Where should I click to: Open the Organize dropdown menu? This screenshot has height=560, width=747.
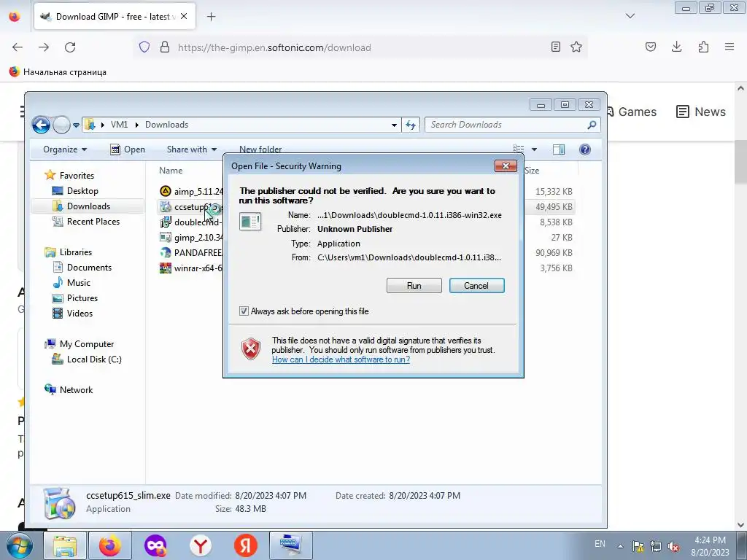(65, 149)
